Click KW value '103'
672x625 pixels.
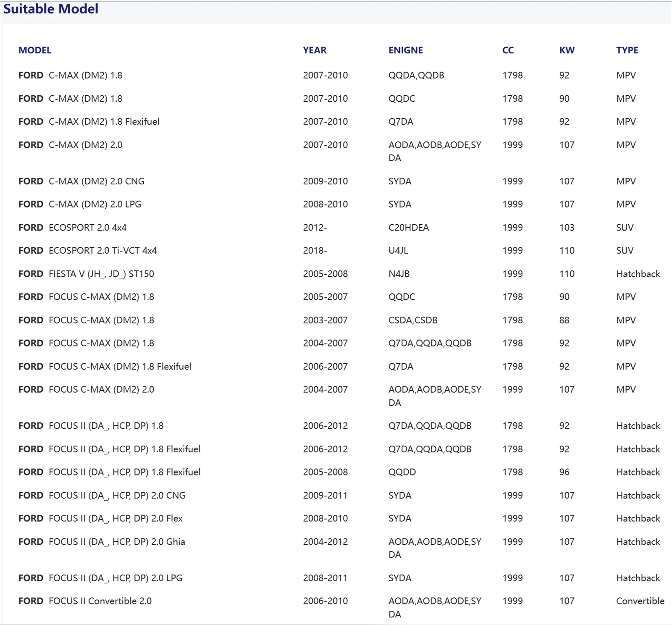click(567, 228)
